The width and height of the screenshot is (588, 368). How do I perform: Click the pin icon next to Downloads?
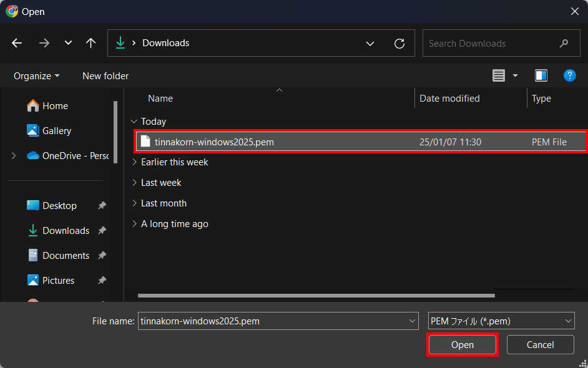click(x=102, y=231)
